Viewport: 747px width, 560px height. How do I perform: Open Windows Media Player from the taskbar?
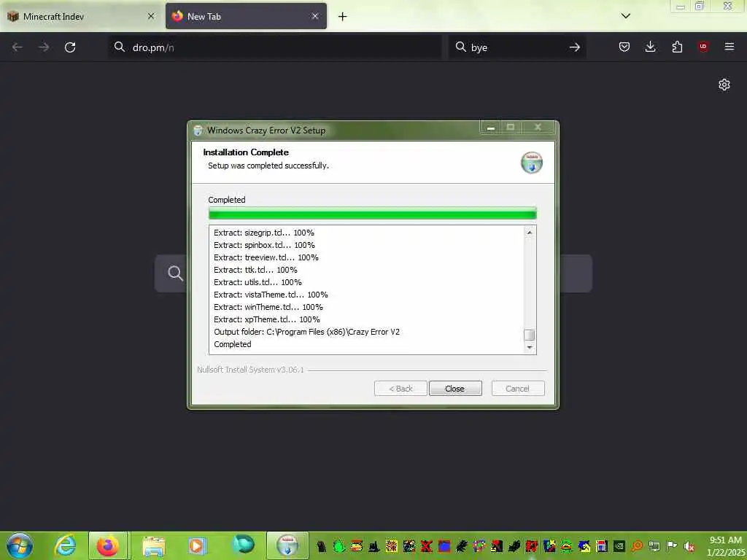coord(197,545)
